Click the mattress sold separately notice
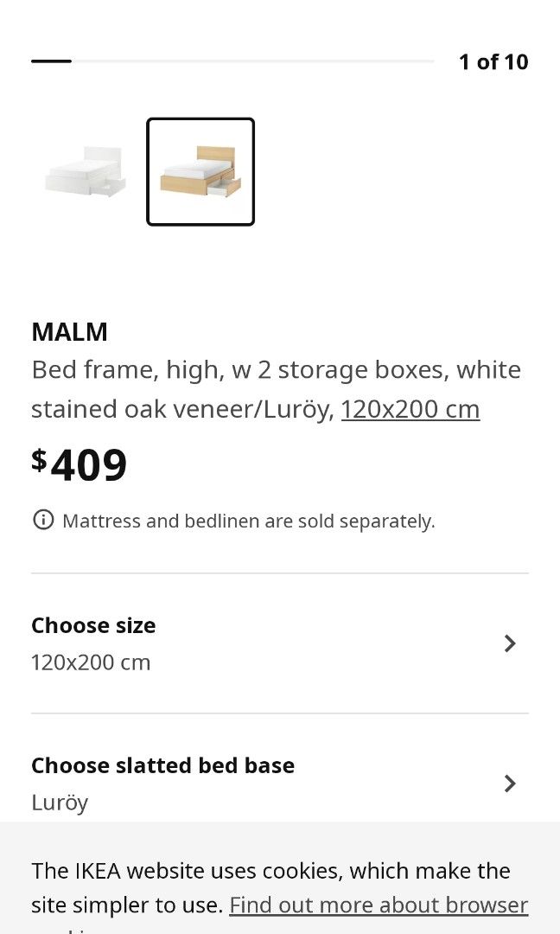Viewport: 560px width, 934px height. [247, 520]
